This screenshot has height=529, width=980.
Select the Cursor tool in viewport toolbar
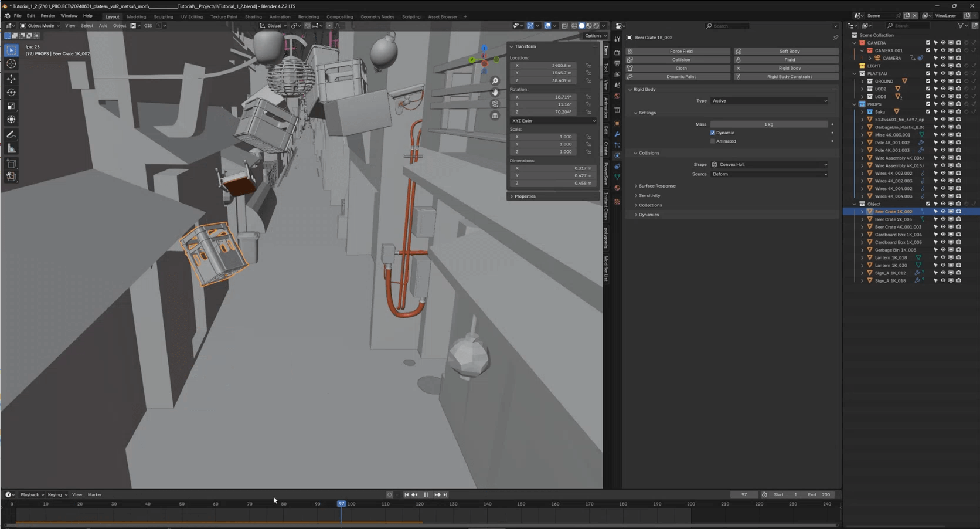pos(11,64)
